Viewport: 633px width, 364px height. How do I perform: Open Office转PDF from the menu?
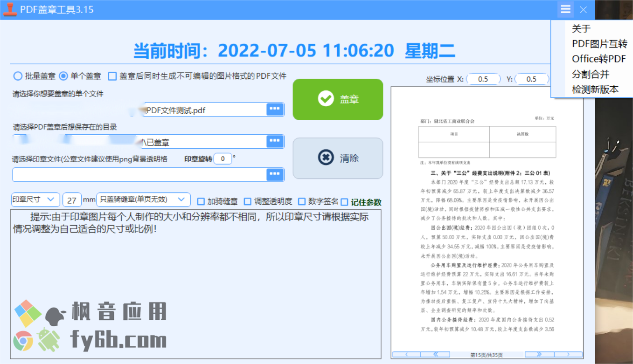[x=599, y=59]
